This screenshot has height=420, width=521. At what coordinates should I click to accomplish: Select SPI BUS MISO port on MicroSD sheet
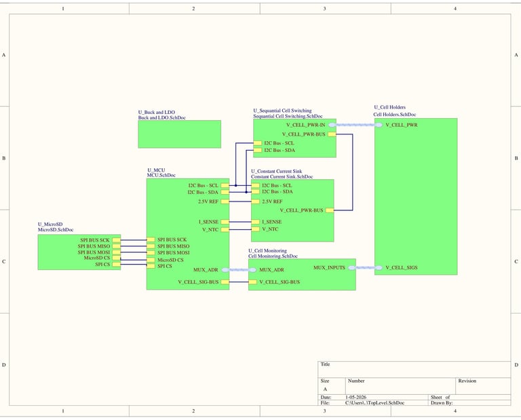coord(116,246)
